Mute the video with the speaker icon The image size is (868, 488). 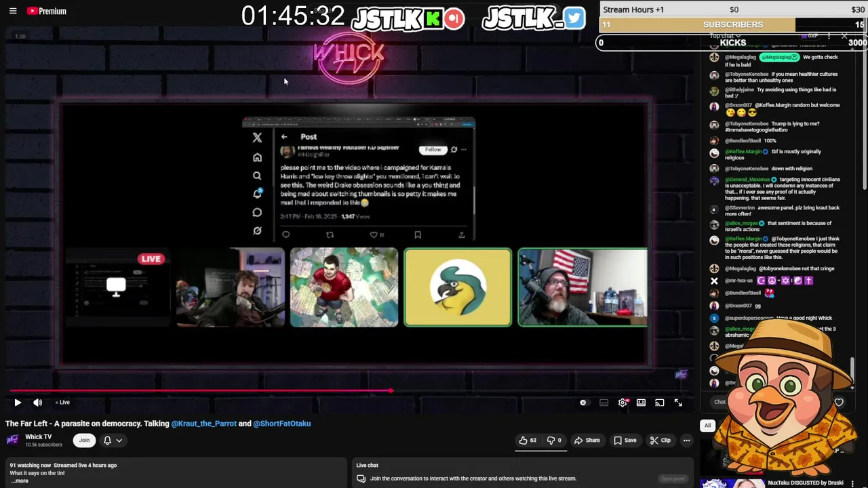pos(38,403)
